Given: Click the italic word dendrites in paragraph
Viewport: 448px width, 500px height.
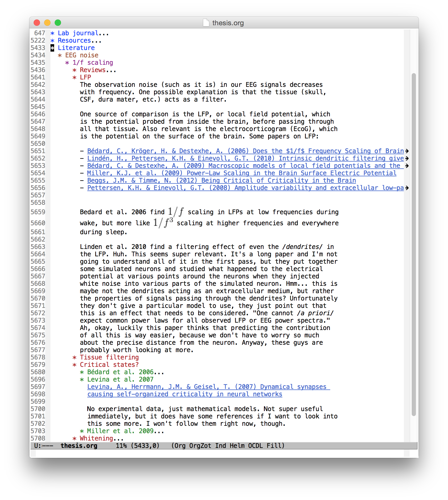Looking at the screenshot, I should coord(302,247).
